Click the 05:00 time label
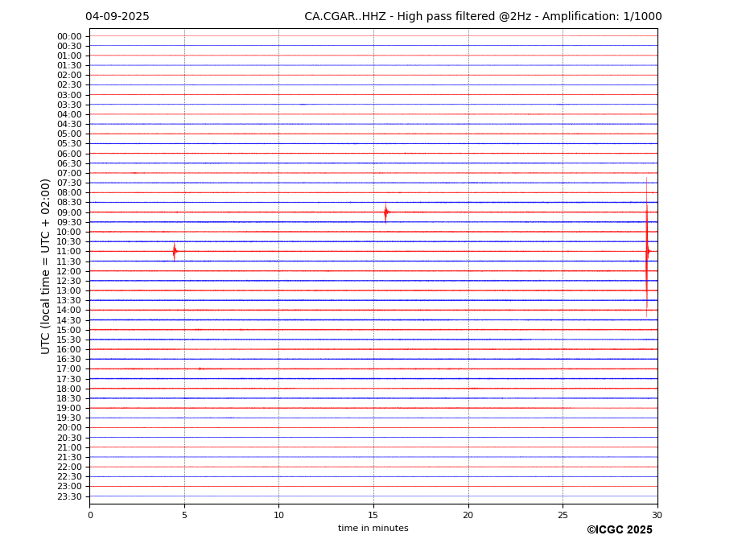The image size is (746, 560). click(x=69, y=134)
